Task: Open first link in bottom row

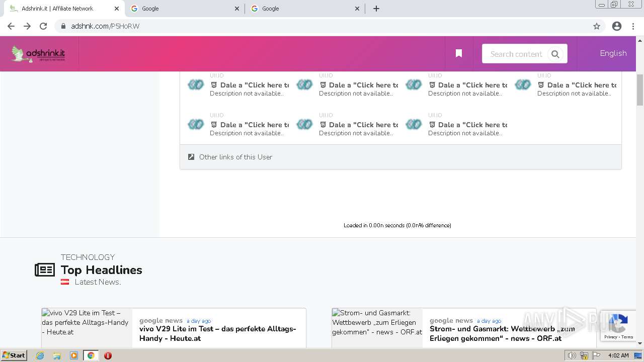Action: click(250, 125)
